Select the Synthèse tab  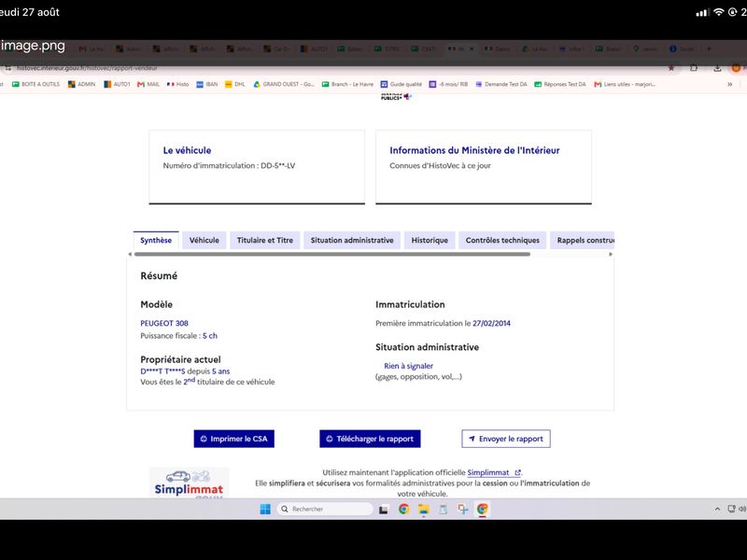point(156,241)
